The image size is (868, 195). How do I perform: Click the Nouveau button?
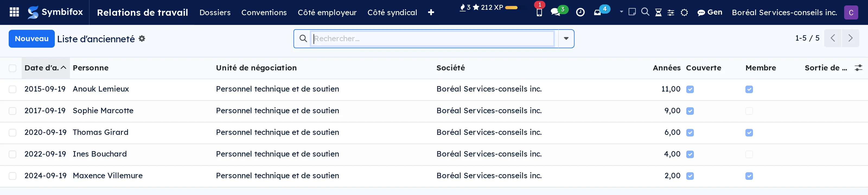point(32,39)
